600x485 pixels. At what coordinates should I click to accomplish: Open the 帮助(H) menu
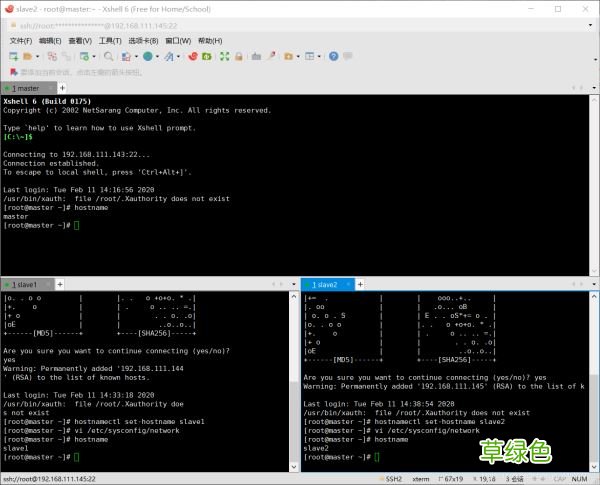[210, 41]
